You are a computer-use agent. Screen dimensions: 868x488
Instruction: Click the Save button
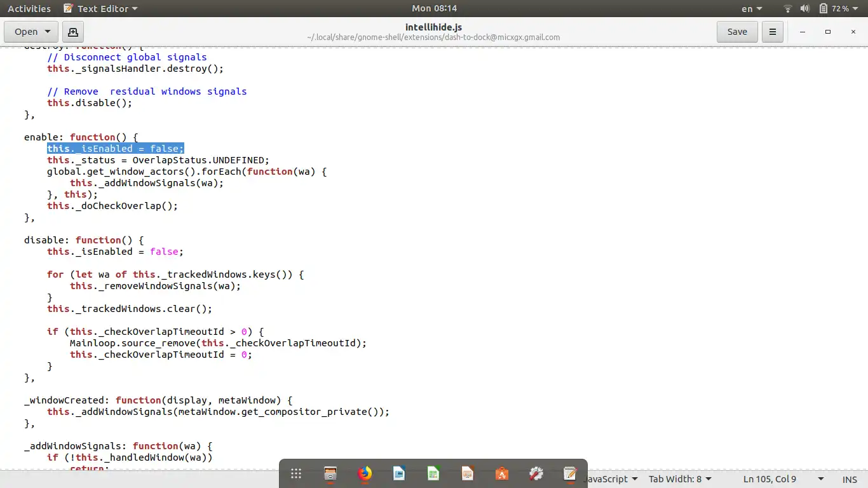(x=737, y=32)
